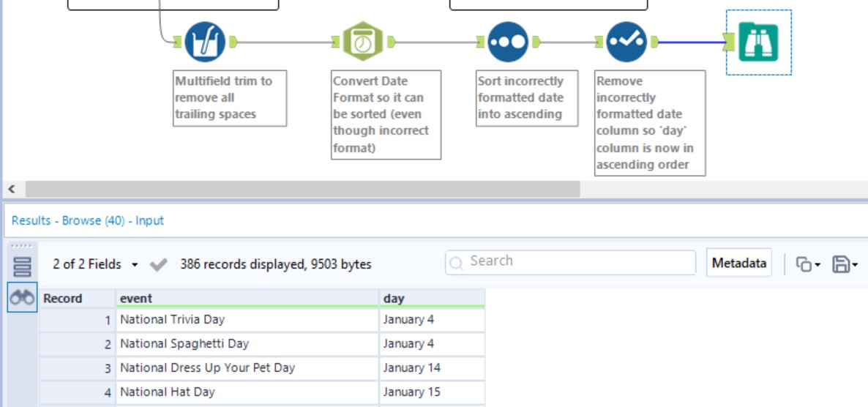Click the results Search field
Viewport: 868px width, 407px height.
point(571,262)
